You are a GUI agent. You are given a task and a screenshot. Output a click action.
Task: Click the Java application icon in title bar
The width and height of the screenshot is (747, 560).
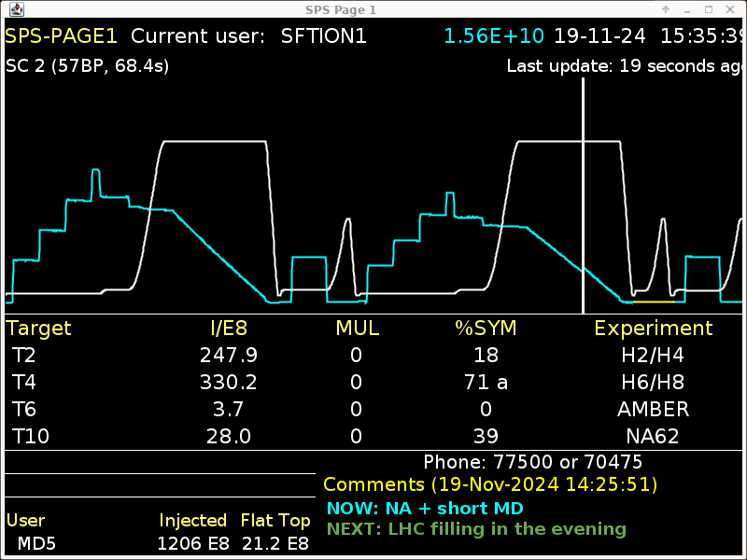(16, 9)
